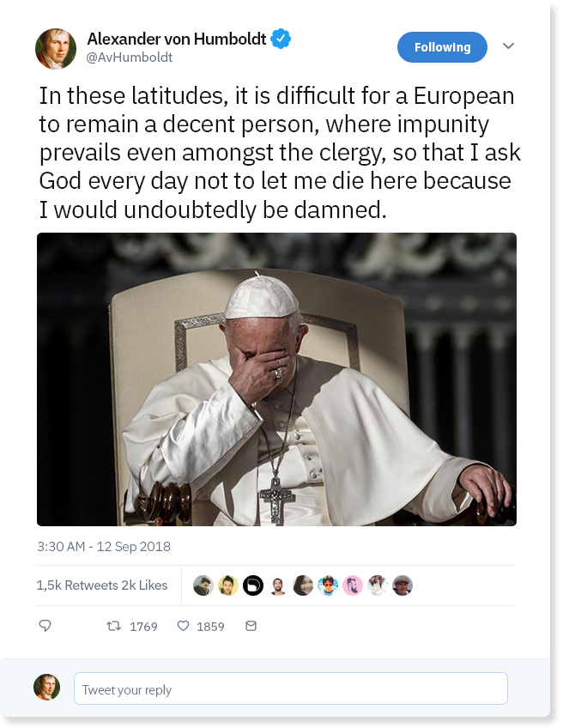The width and height of the screenshot is (563, 728).
Task: Click the direct message envelope icon
Action: click(x=251, y=627)
